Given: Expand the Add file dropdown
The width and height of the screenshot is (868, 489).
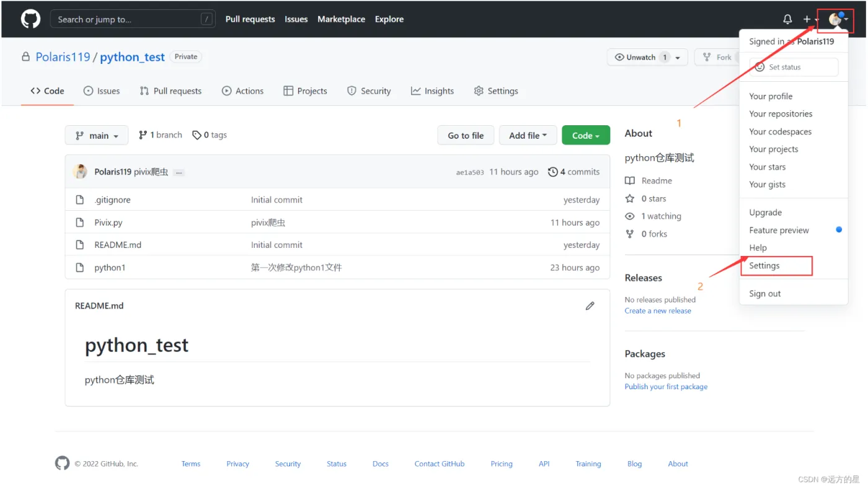Looking at the screenshot, I should 528,135.
